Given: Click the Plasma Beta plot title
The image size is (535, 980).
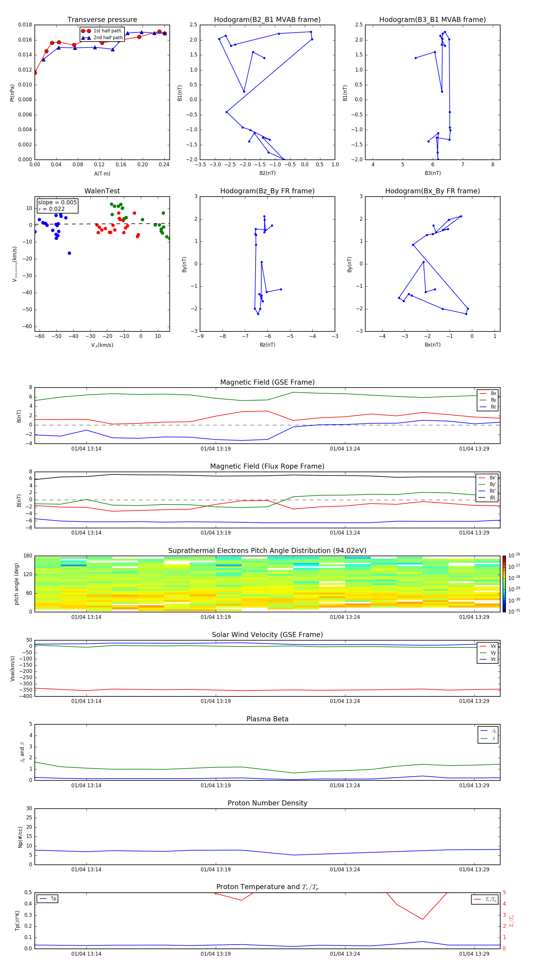Looking at the screenshot, I should 267,719.
